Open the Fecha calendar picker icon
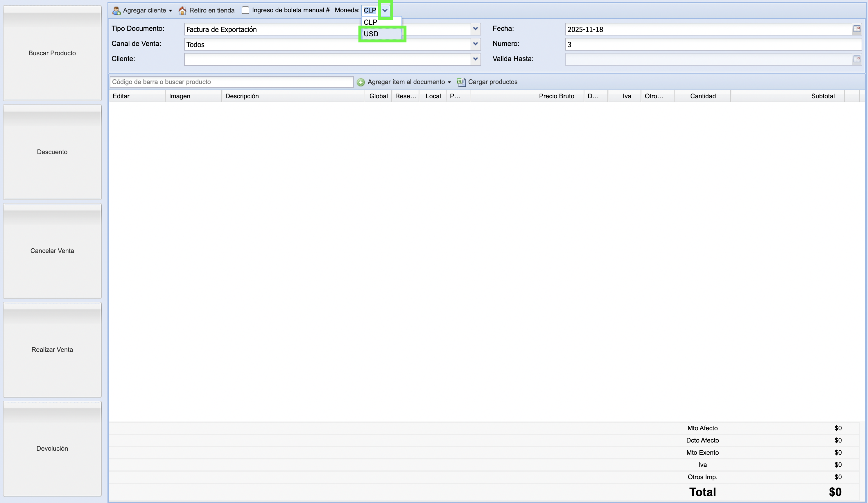The width and height of the screenshot is (868, 503). coord(857,29)
